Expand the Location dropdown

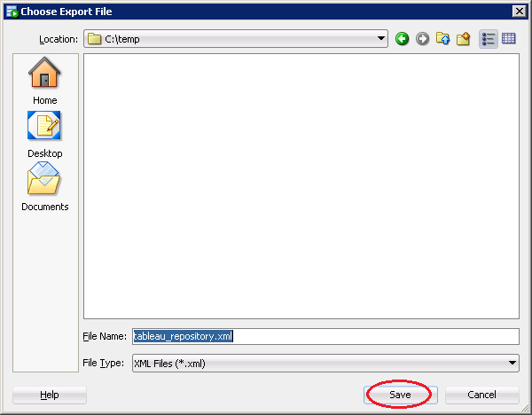tap(381, 39)
